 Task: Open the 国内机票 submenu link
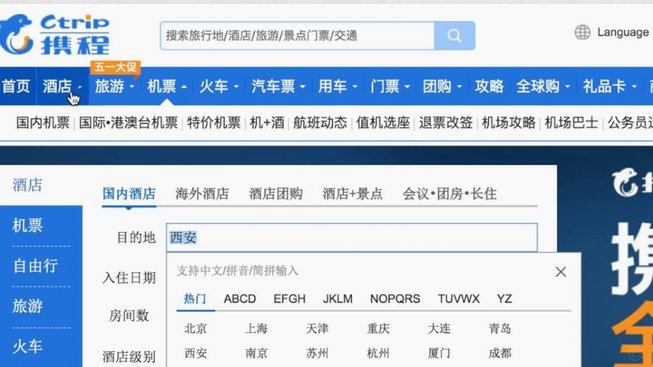click(43, 123)
